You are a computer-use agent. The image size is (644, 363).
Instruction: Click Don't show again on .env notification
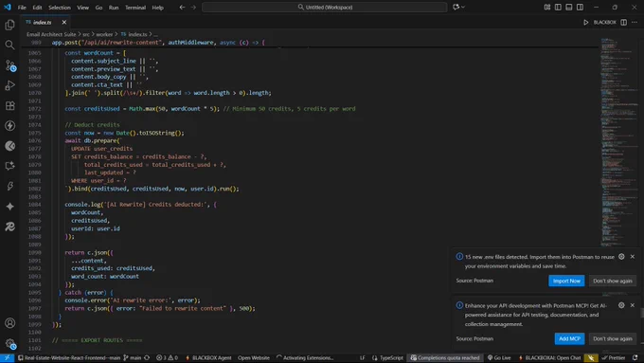613,281
